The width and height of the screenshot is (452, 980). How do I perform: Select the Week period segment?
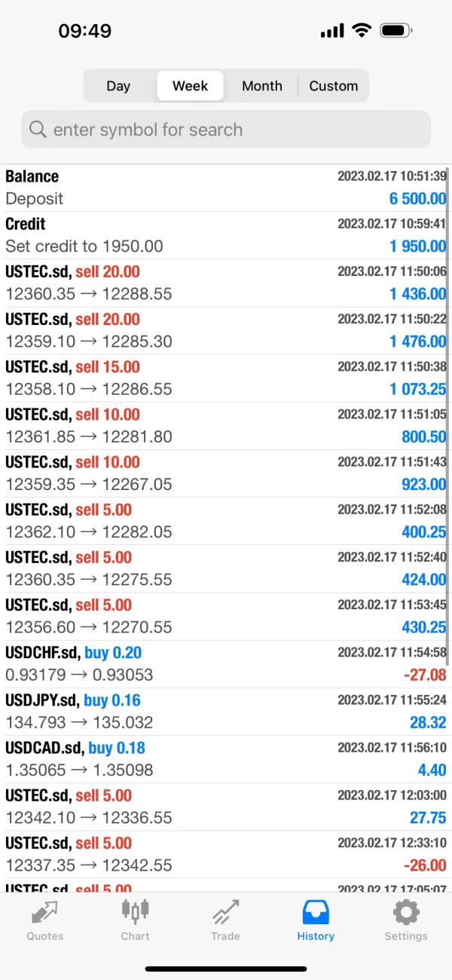190,86
